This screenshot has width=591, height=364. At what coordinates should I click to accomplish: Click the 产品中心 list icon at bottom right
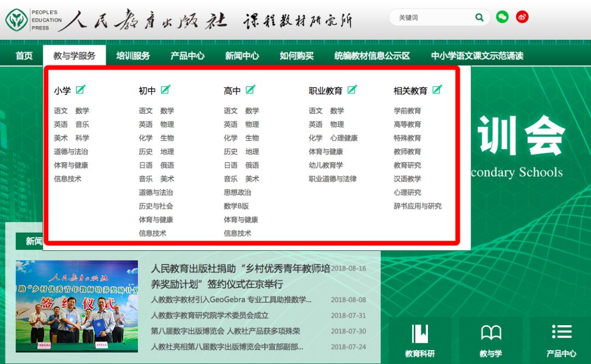562,331
